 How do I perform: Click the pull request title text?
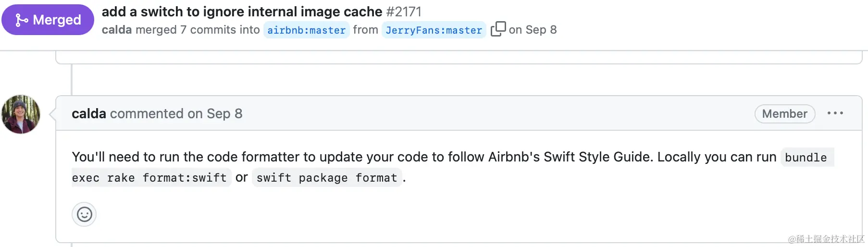[x=242, y=12]
